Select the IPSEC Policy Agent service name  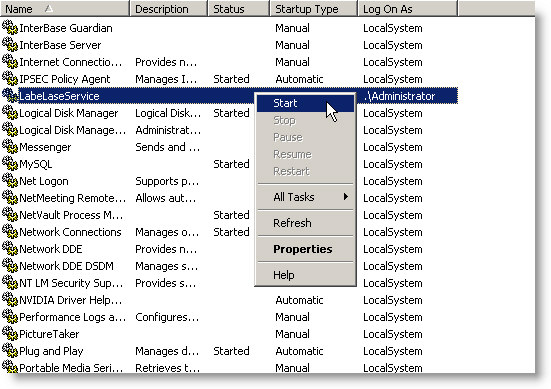click(65, 79)
